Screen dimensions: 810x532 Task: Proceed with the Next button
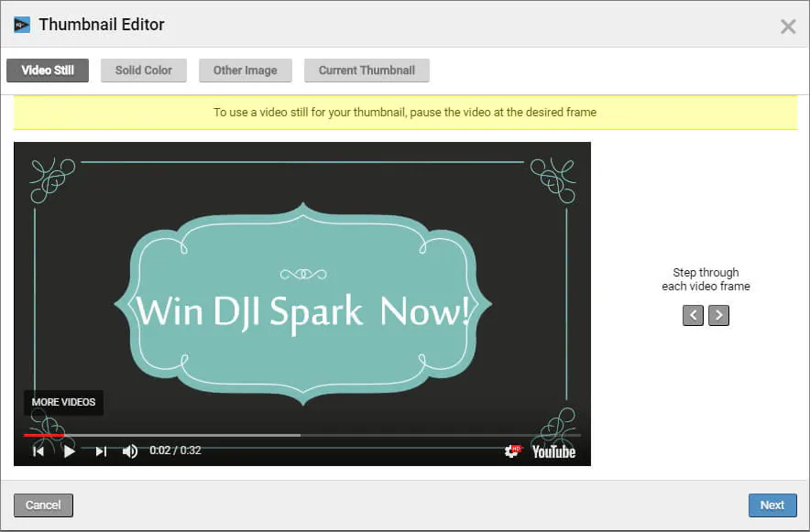772,505
